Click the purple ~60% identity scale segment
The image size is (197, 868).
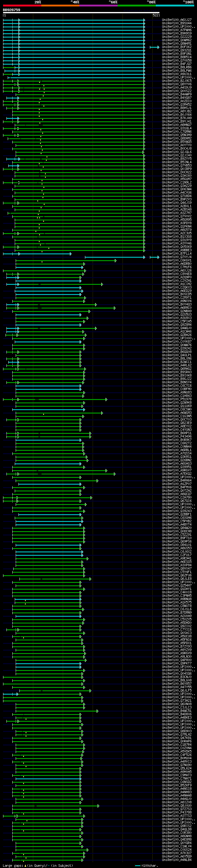99,6
